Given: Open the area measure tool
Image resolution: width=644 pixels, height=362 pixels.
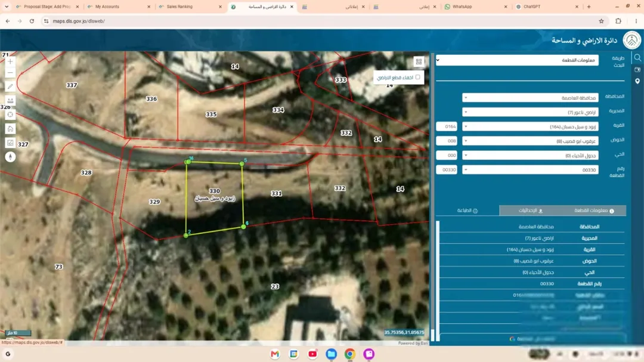Looking at the screenshot, I should click(10, 143).
